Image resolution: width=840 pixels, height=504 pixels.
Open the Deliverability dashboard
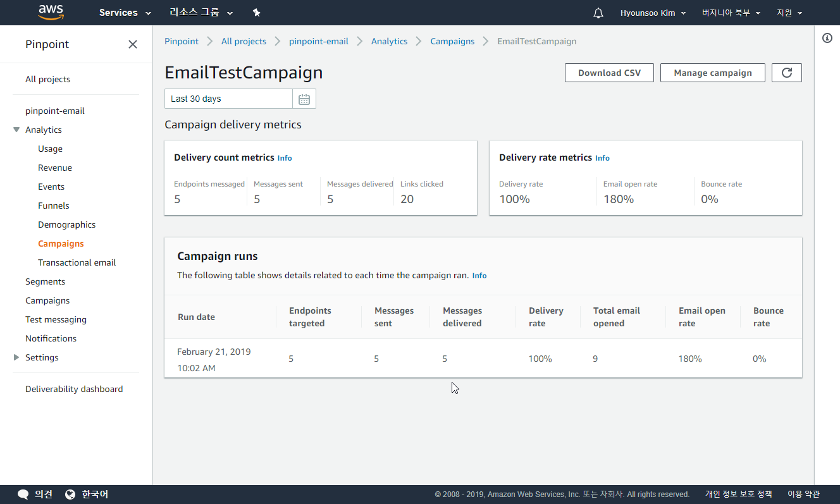tap(74, 389)
